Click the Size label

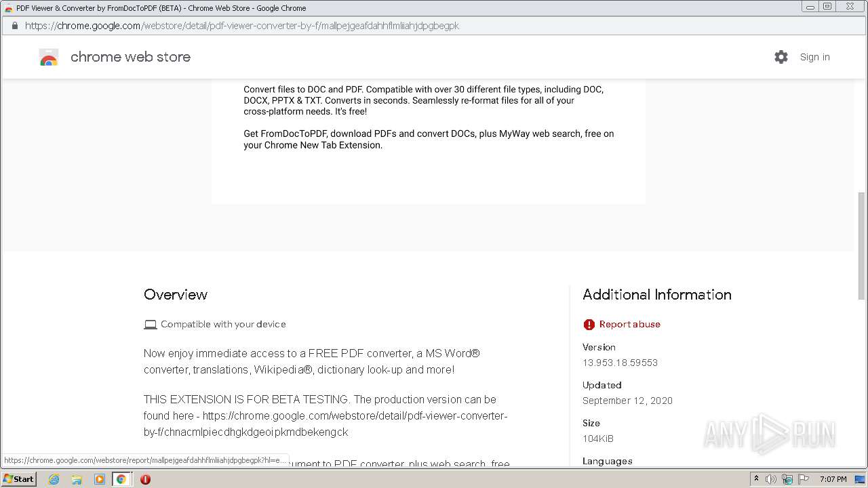point(591,423)
